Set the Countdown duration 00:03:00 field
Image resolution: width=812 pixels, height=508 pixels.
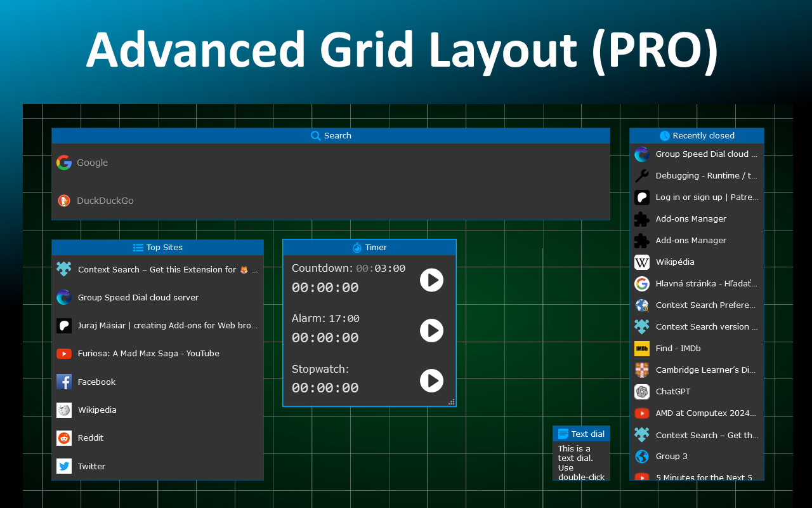point(381,269)
